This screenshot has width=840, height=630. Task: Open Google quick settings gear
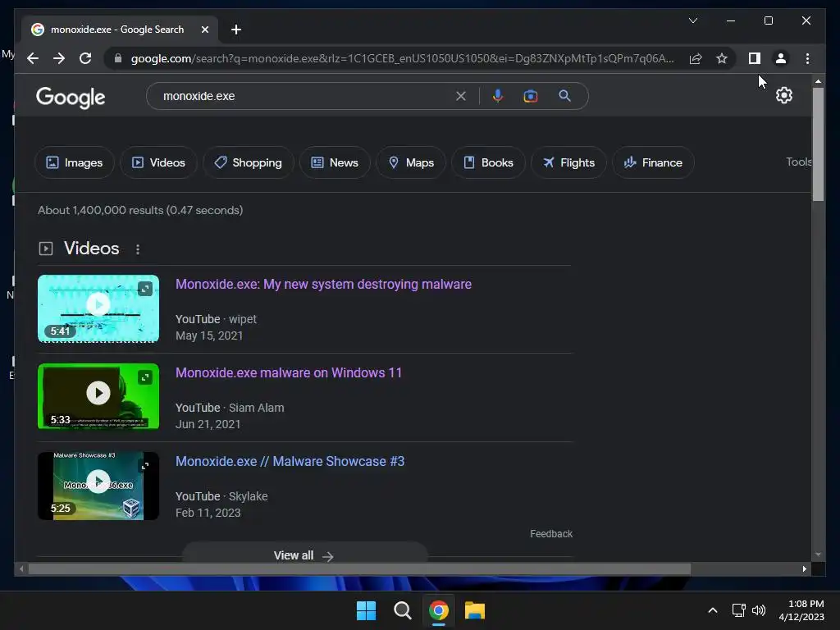(783, 95)
